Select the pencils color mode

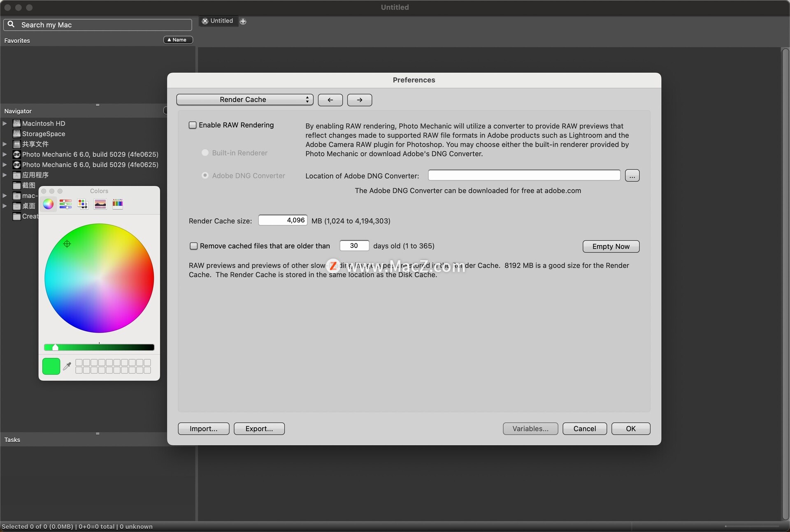click(118, 204)
